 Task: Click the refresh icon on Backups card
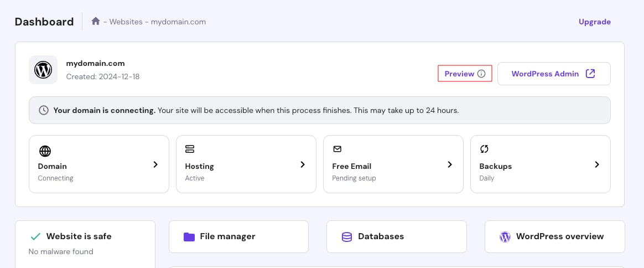coord(484,149)
